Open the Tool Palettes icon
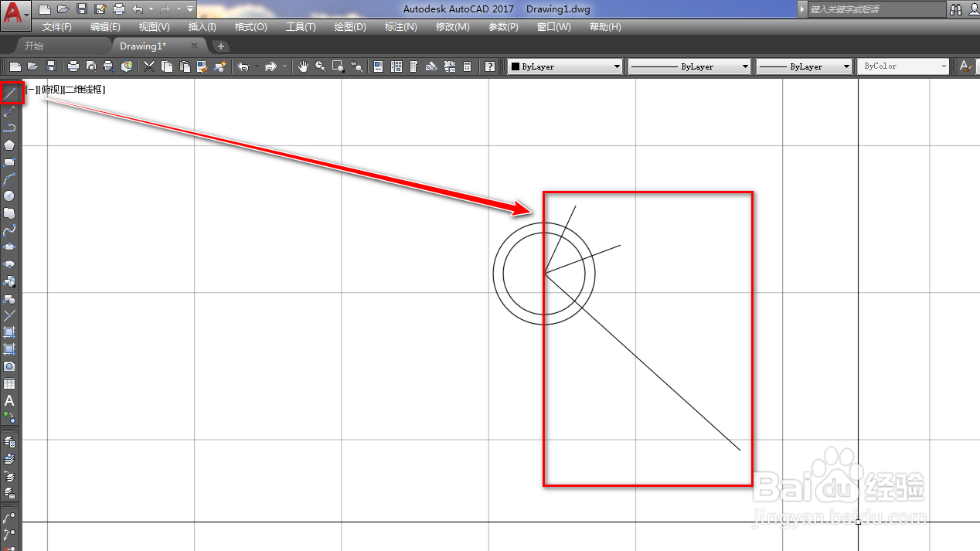The image size is (980, 551). [x=414, y=66]
